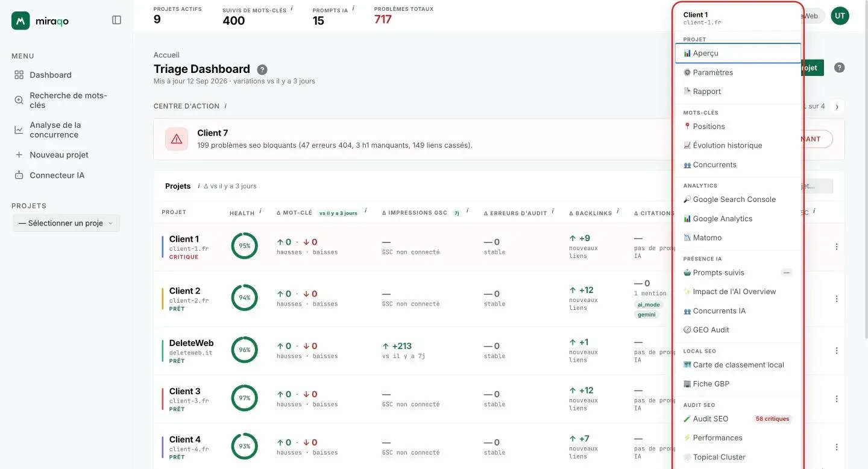Open the three-dot menu for DeleteWeb

click(837, 350)
